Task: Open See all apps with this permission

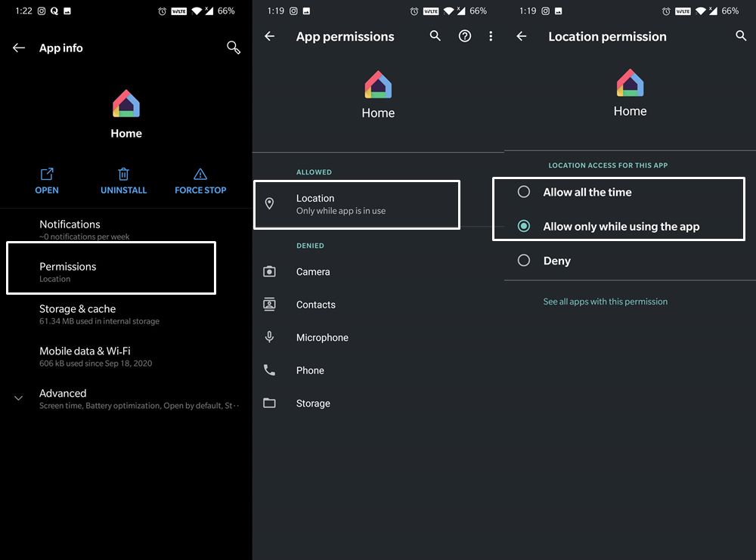Action: point(606,302)
